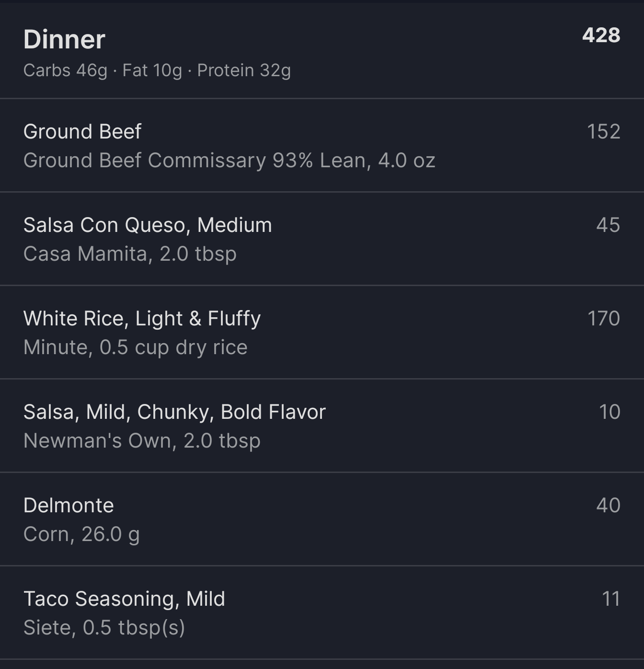Click the Siete, 0.5 tbsp(s) serving text
Viewport: 644px width, 669px height.
(104, 628)
